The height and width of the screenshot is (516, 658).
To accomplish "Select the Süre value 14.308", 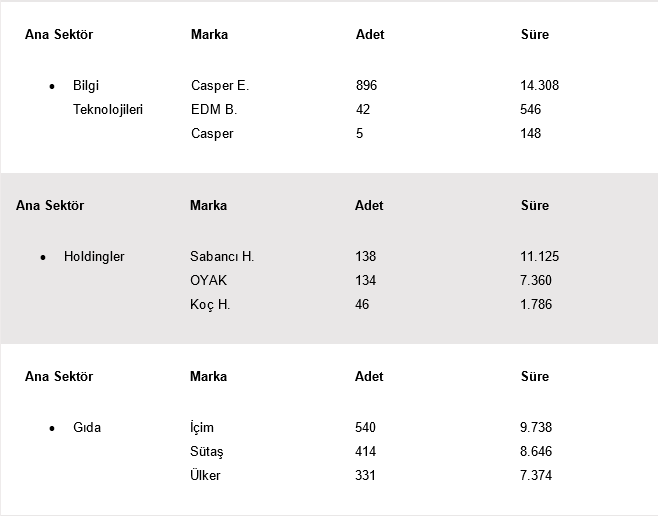I will click(x=540, y=86).
